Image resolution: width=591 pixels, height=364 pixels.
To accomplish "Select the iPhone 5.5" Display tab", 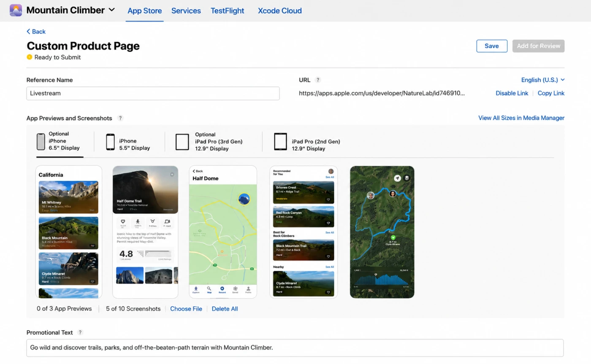I will click(128, 141).
